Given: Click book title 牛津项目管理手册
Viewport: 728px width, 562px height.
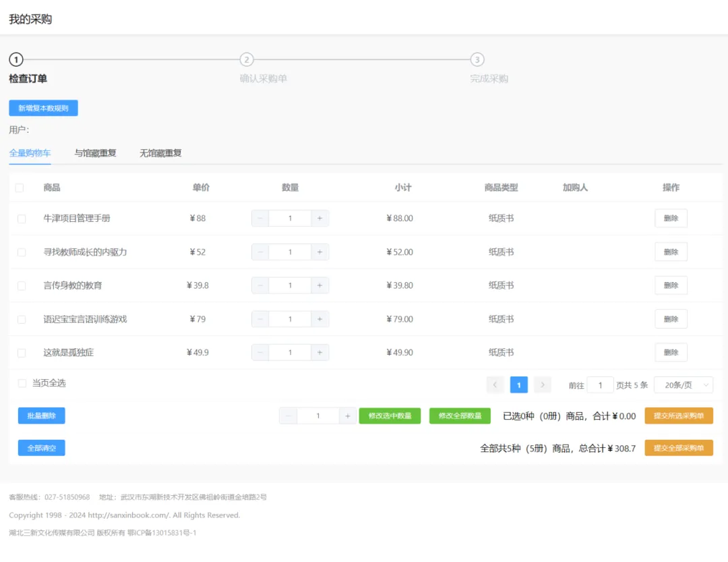Looking at the screenshot, I should click(77, 218).
